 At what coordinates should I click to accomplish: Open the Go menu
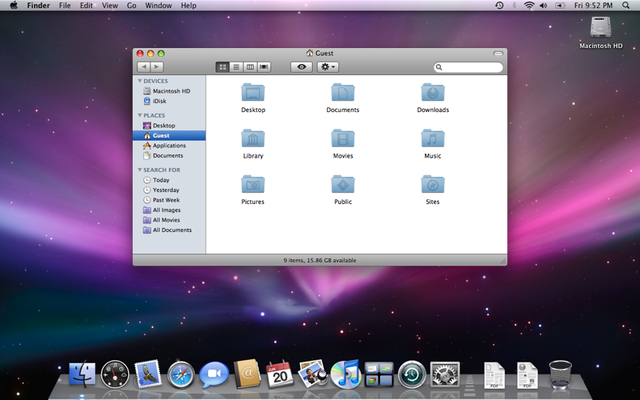point(131,5)
